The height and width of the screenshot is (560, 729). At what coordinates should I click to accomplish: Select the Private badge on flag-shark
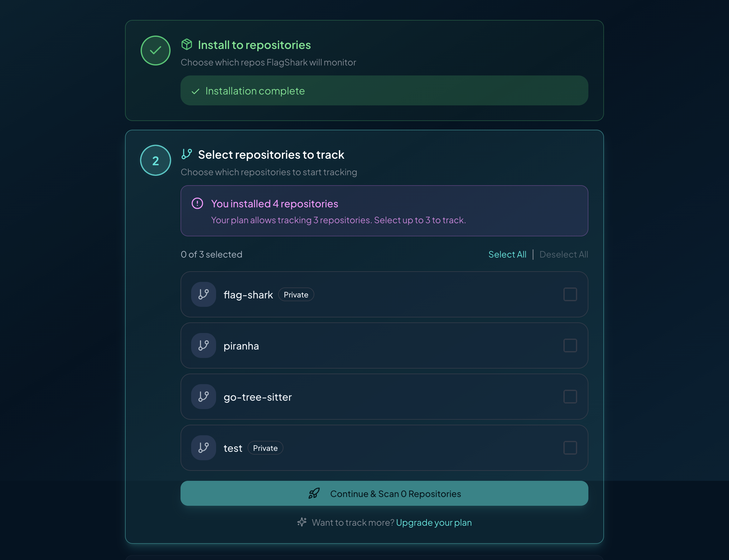[x=296, y=294]
